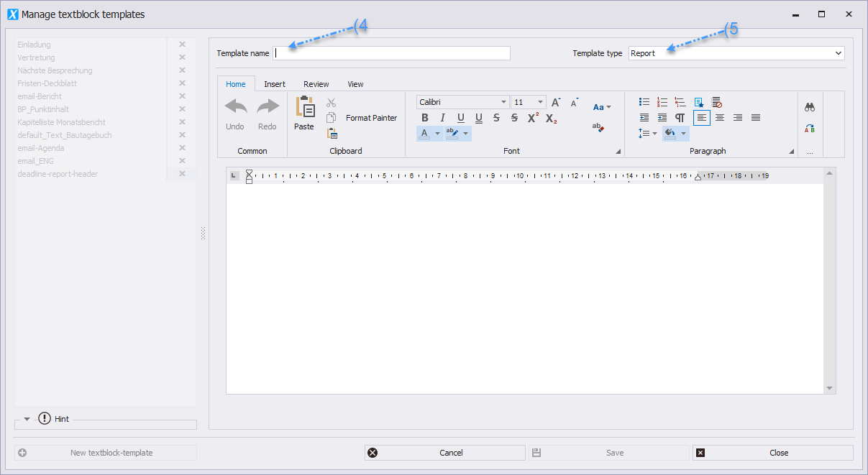Viewport: 868px width, 475px height.
Task: Click the tab-stop selector L in ruler corner
Action: pos(234,175)
